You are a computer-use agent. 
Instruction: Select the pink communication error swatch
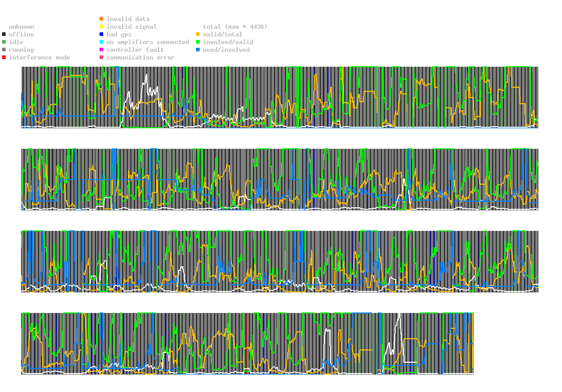101,57
